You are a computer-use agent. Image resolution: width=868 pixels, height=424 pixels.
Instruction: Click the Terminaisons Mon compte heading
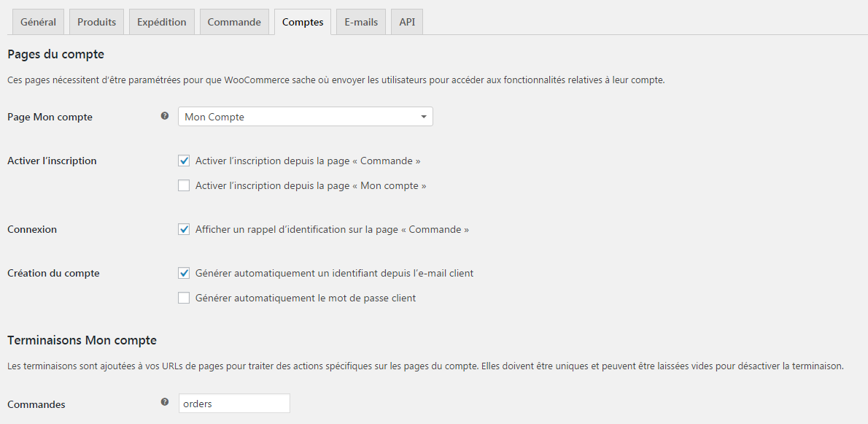click(x=82, y=340)
